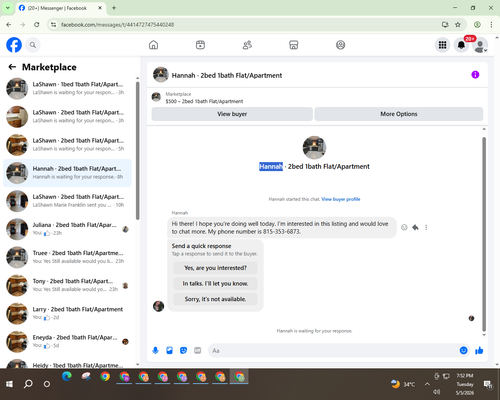Open LaShawn Marie Franklin conversation 10h
Viewport: 500px width, 400px height.
tap(67, 201)
